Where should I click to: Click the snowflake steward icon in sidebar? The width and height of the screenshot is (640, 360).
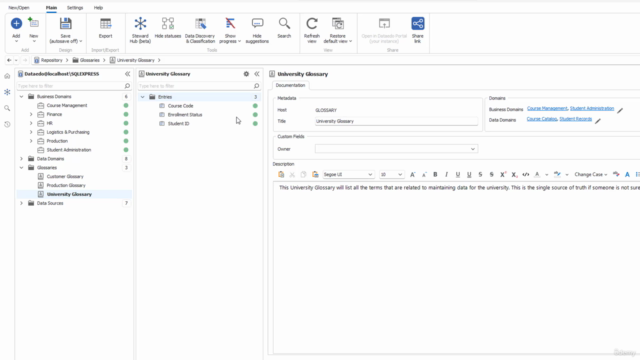(x=7, y=92)
